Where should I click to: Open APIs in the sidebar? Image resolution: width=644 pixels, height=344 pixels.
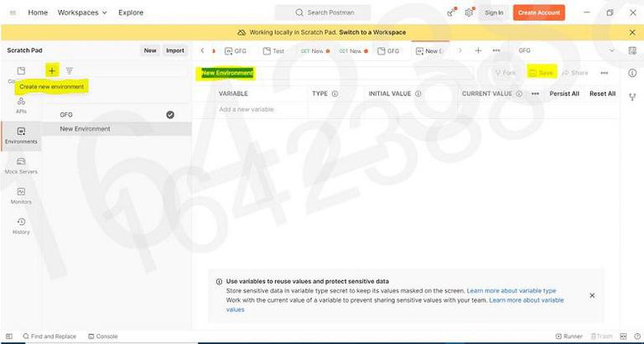21,106
